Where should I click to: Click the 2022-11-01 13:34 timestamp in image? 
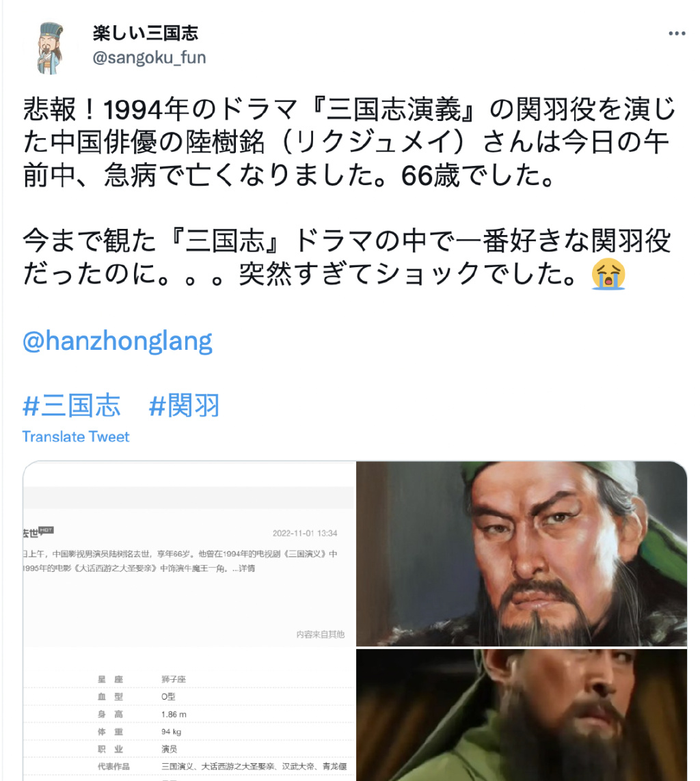point(305,533)
